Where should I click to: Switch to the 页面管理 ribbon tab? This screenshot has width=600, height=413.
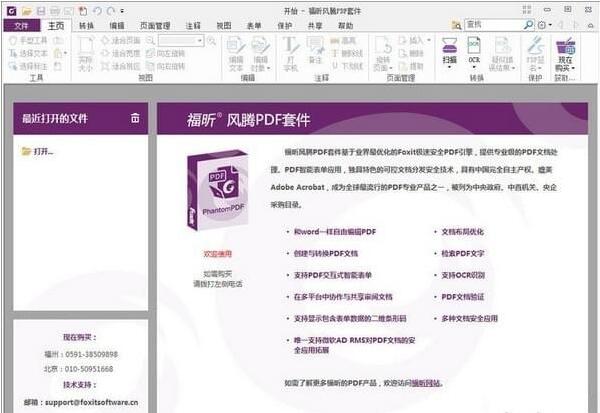tap(155, 26)
